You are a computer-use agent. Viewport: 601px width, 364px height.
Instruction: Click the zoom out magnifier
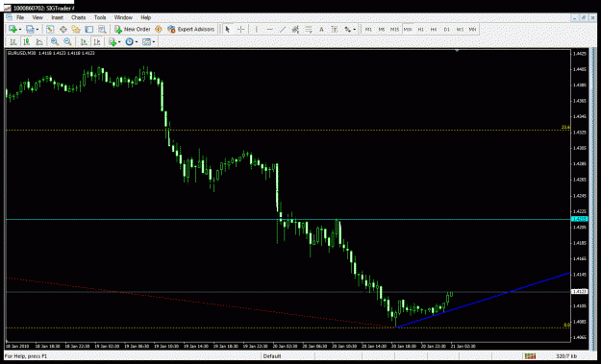pos(68,41)
